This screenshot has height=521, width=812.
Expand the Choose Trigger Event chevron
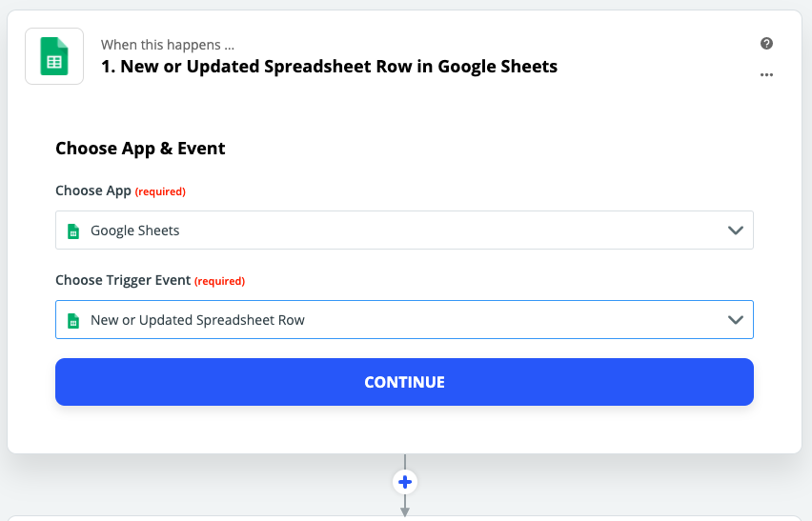pyautogui.click(x=735, y=320)
